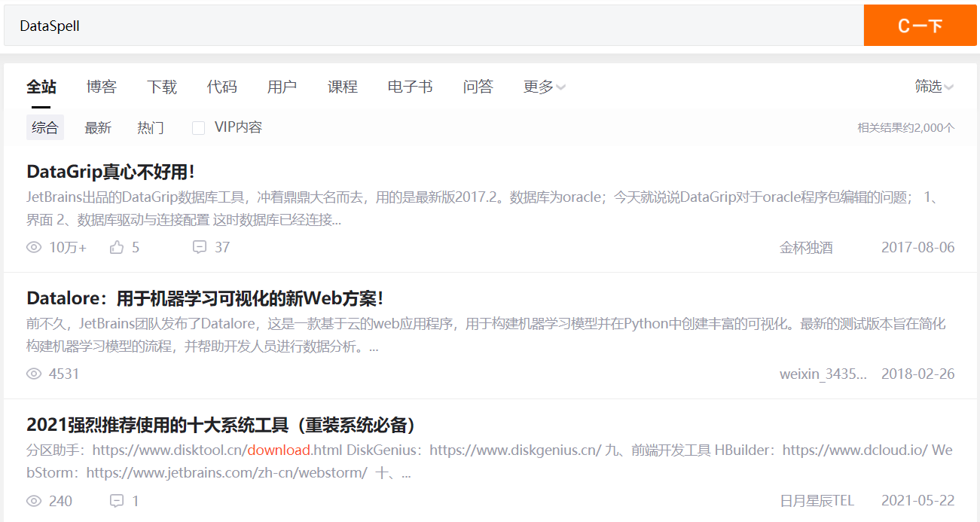
Task: Click the date 2021-05-22
Action: (x=918, y=500)
